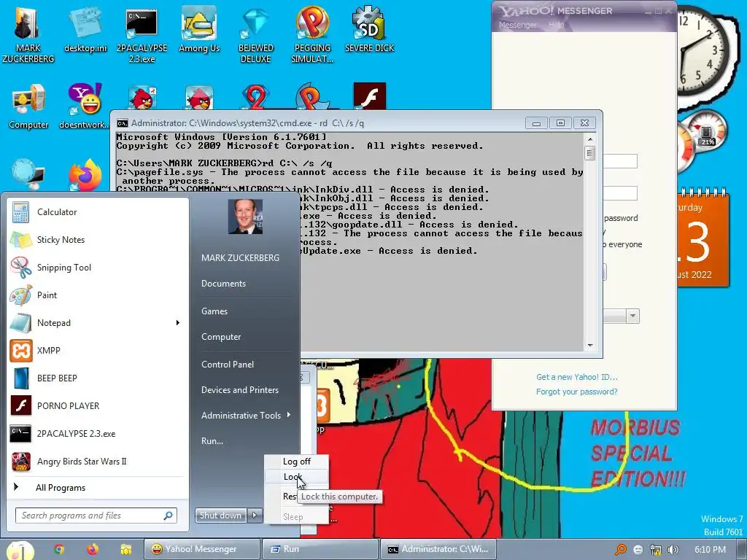Click Yahoo Messenger password field
Screen dimensions: 747x560
[x=620, y=193]
